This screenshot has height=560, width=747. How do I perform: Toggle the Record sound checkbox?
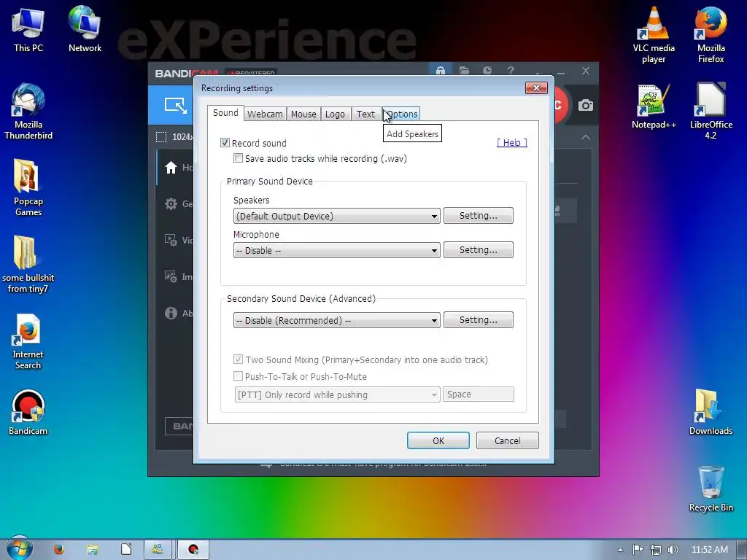click(225, 143)
